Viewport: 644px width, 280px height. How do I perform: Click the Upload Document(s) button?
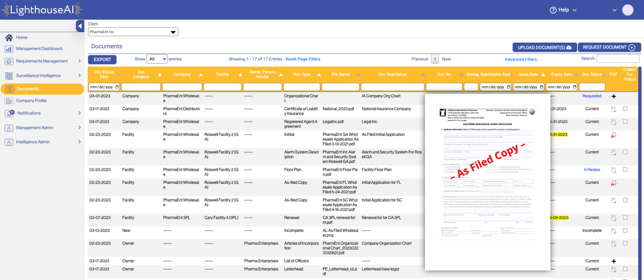545,48
